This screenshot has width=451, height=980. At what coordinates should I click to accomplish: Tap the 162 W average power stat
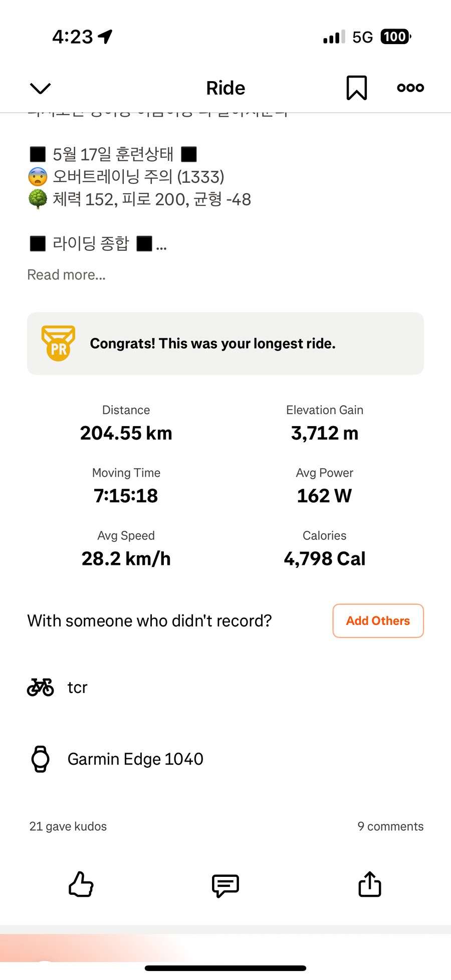pos(325,495)
